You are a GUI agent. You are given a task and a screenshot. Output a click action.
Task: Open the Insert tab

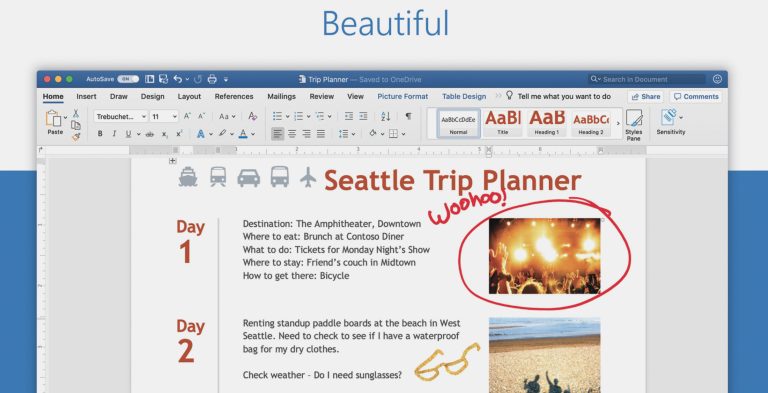[x=86, y=97]
